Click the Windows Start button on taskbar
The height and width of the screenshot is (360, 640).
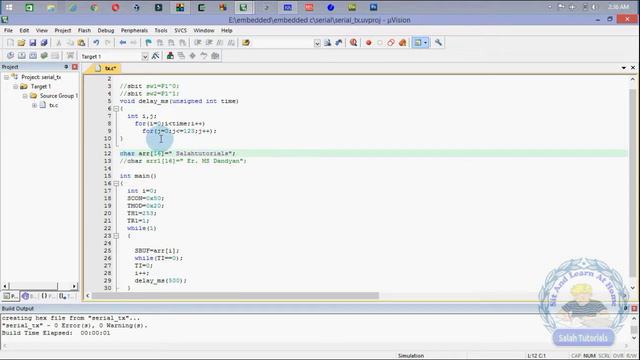[x=9, y=7]
